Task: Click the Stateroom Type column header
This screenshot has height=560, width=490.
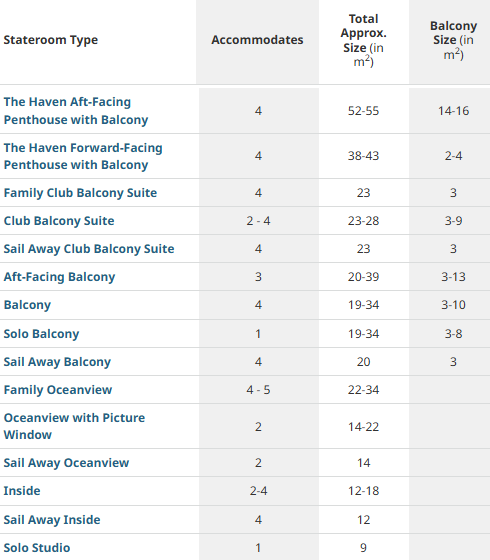Action: pos(51,40)
